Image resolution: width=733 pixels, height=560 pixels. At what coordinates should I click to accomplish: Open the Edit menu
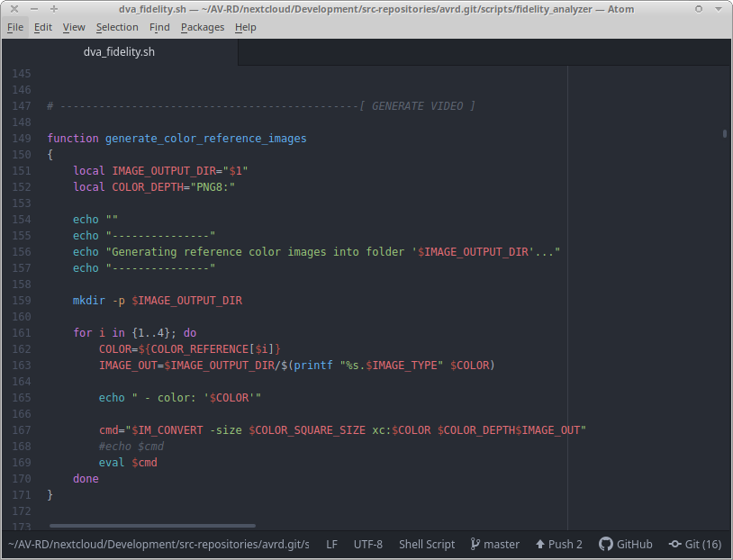[x=43, y=27]
